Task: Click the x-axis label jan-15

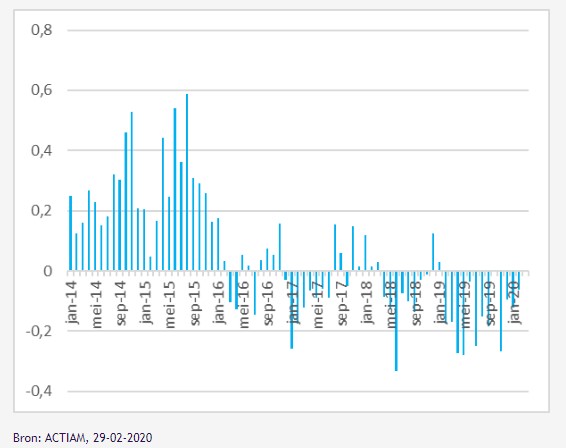Action: [x=147, y=303]
